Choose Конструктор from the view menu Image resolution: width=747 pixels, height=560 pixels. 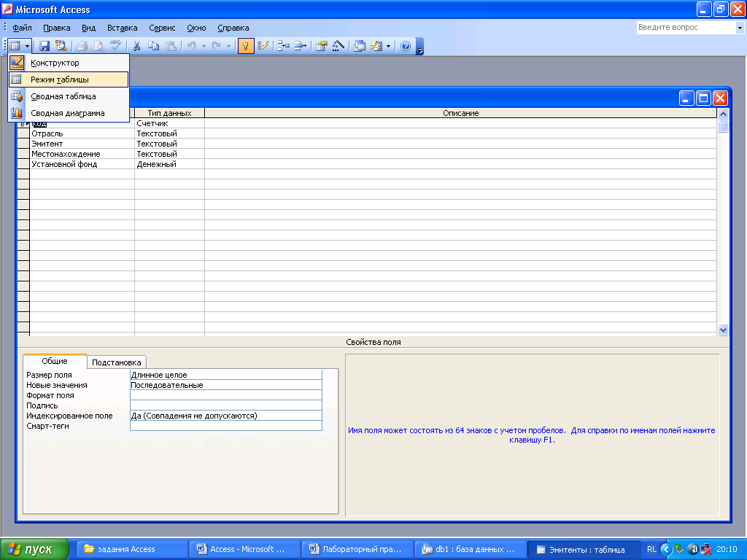pos(69,63)
